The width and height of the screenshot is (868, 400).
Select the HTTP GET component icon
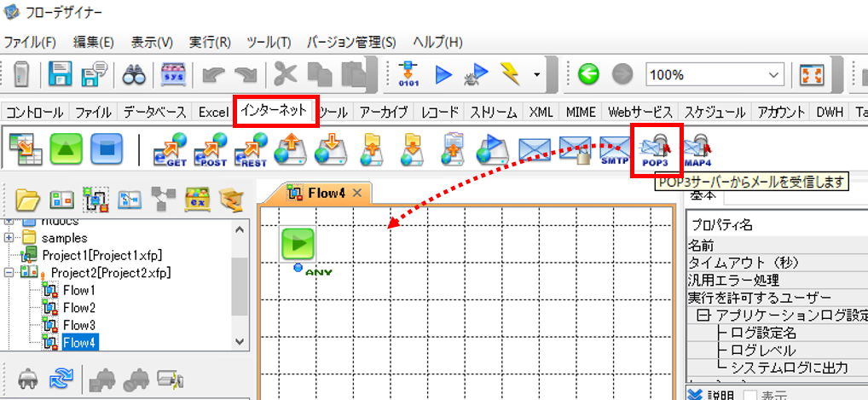170,151
